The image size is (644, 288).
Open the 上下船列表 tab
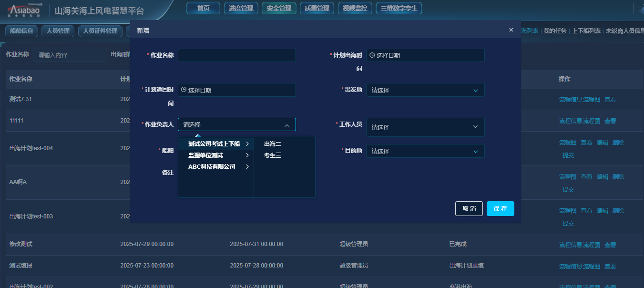click(586, 31)
